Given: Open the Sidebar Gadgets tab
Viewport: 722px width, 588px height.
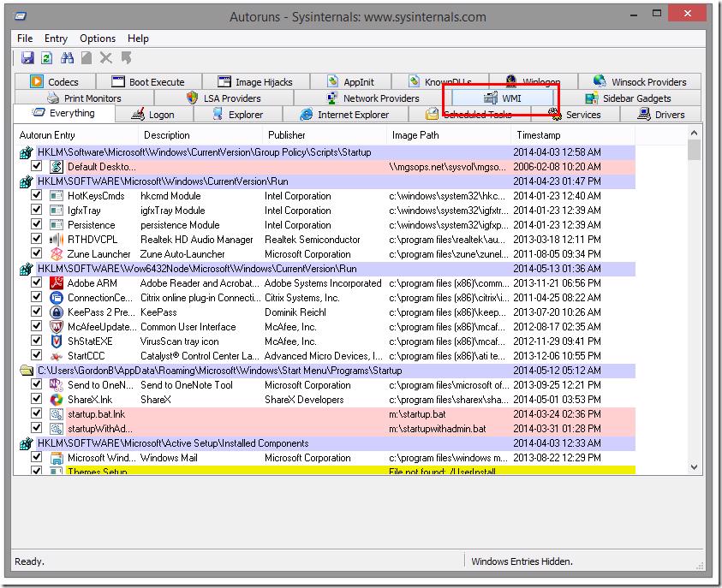Looking at the screenshot, I should point(628,98).
